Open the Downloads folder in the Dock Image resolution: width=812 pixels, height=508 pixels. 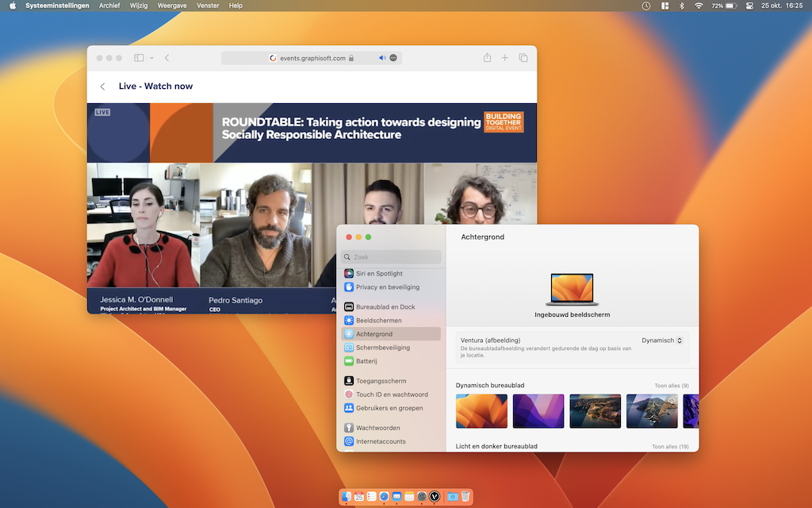453,497
